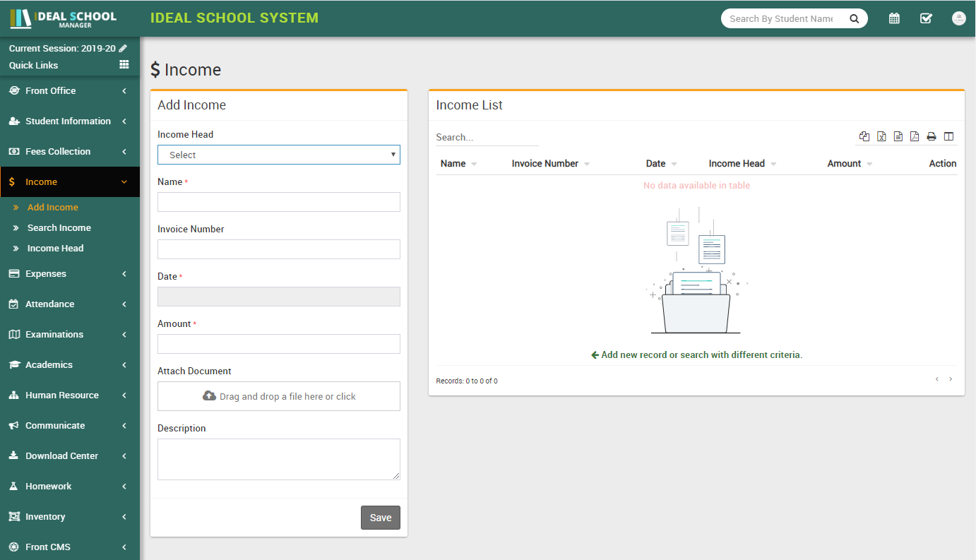Click the Name input field
Image resolution: width=976 pixels, height=560 pixels.
(x=279, y=202)
